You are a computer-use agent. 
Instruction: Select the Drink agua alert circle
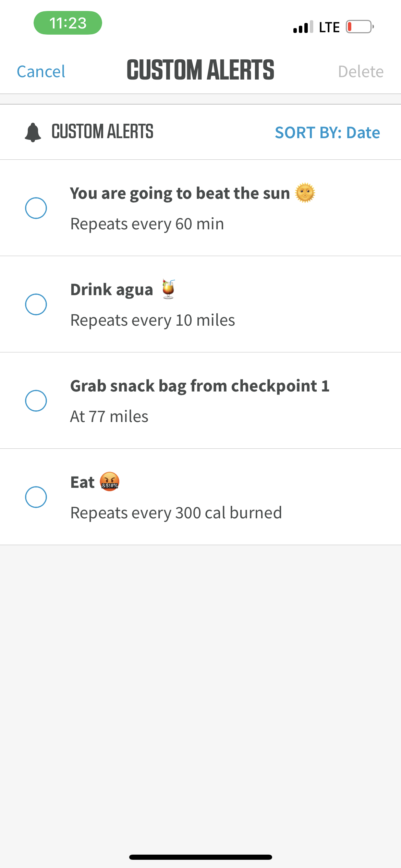pyautogui.click(x=36, y=304)
